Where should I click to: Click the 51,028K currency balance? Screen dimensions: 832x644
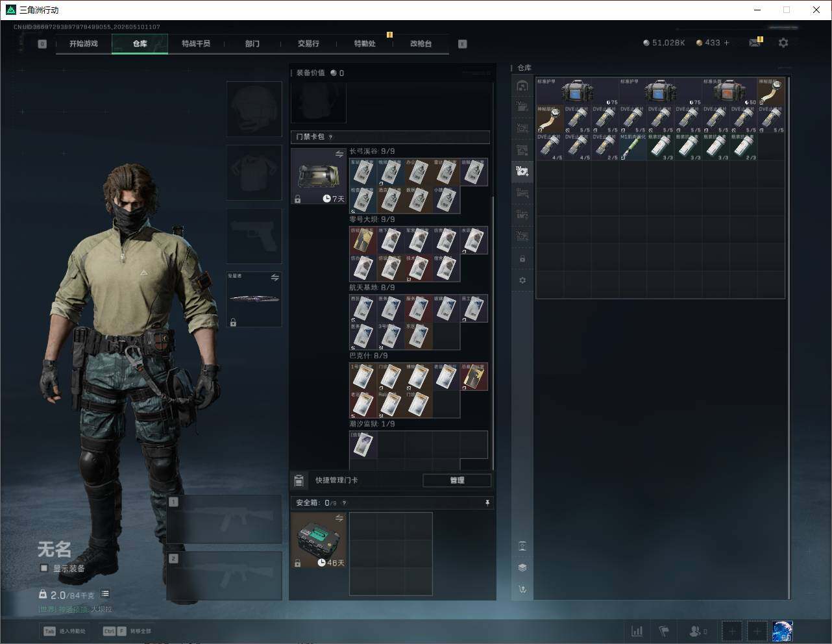pyautogui.click(x=664, y=43)
